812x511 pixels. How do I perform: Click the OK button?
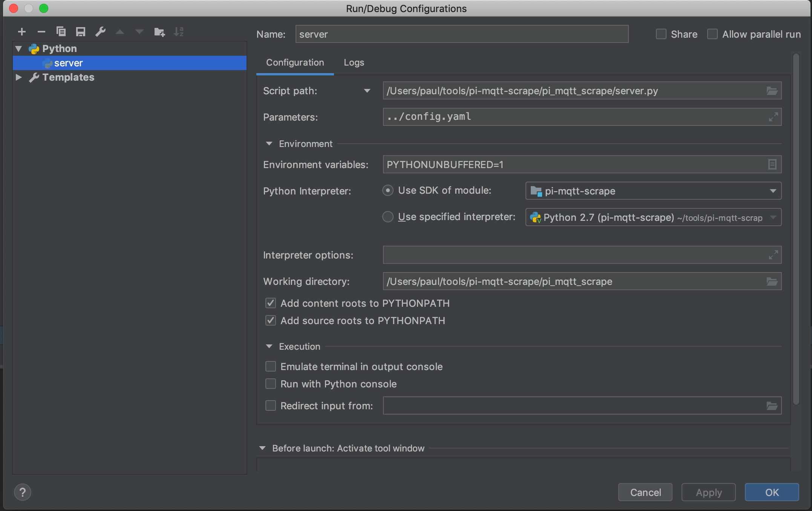(x=772, y=493)
